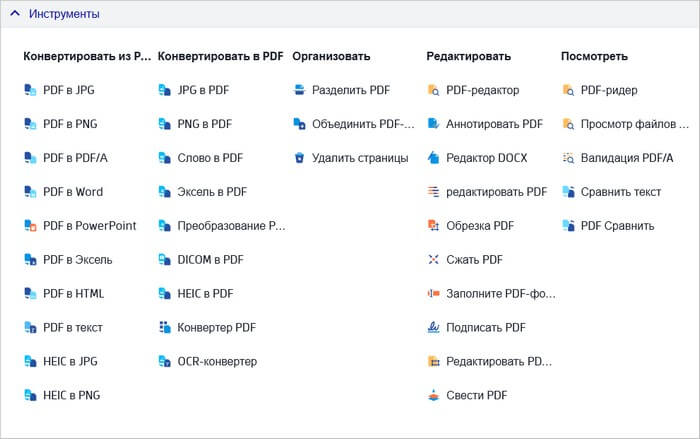The width and height of the screenshot is (700, 439).
Task: Click the OCR-конвертер icon
Action: pyautogui.click(x=164, y=362)
